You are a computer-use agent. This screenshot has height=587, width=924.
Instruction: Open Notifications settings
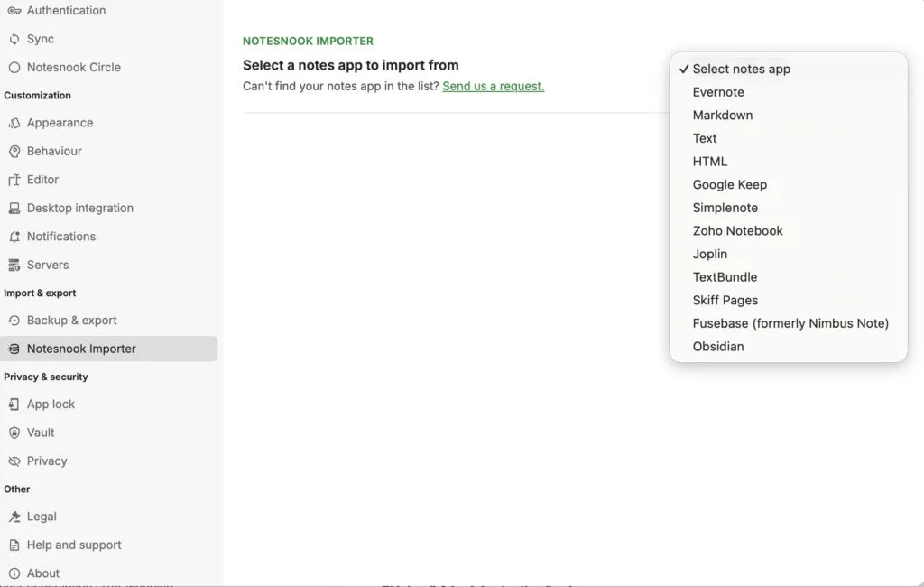pyautogui.click(x=109, y=237)
